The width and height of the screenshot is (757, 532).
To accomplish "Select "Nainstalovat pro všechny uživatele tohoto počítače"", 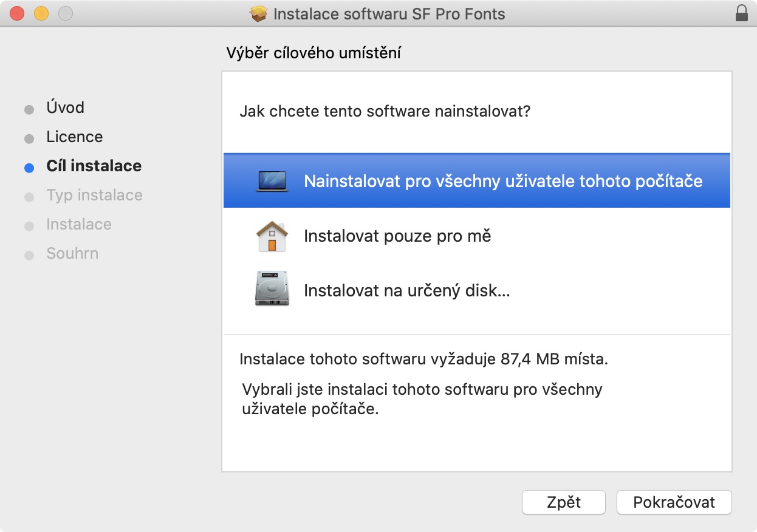I will click(x=503, y=181).
